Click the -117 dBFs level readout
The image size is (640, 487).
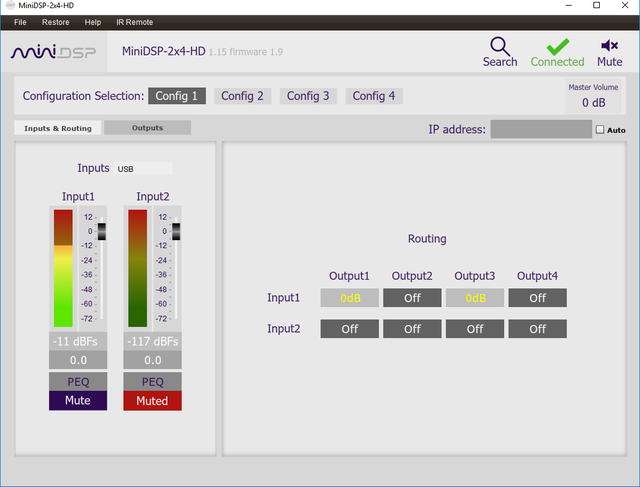(153, 341)
